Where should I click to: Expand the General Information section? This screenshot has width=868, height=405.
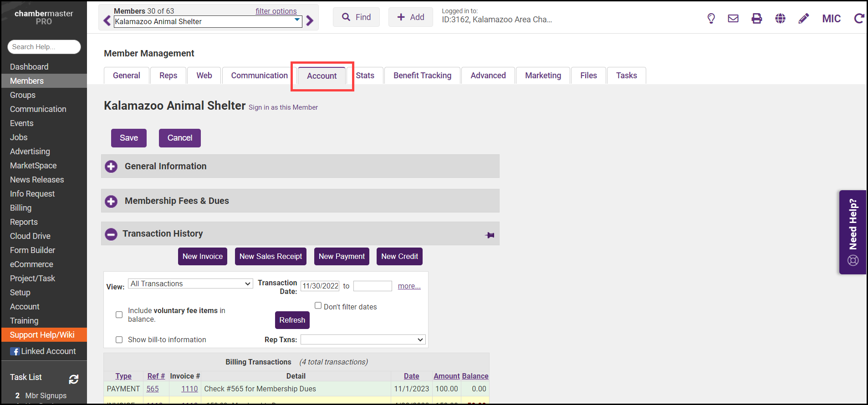click(x=111, y=167)
